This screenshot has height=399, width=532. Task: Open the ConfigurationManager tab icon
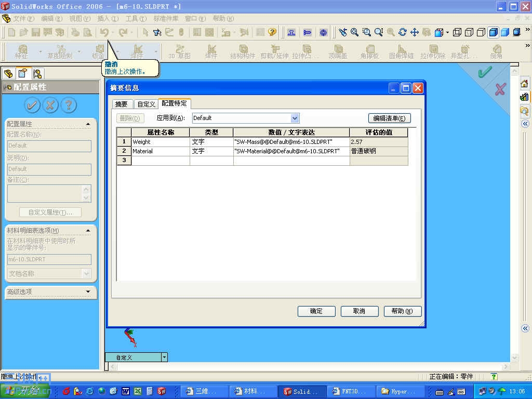pos(37,73)
